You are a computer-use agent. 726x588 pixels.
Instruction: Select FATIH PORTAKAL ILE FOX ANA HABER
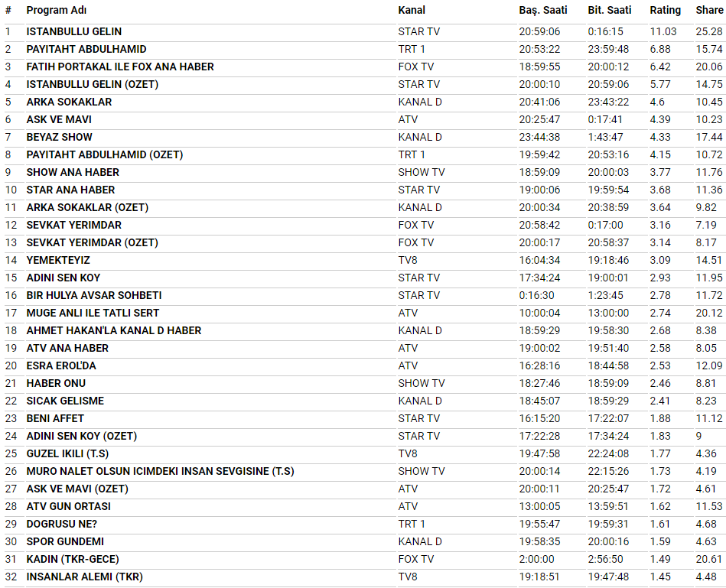(120, 67)
